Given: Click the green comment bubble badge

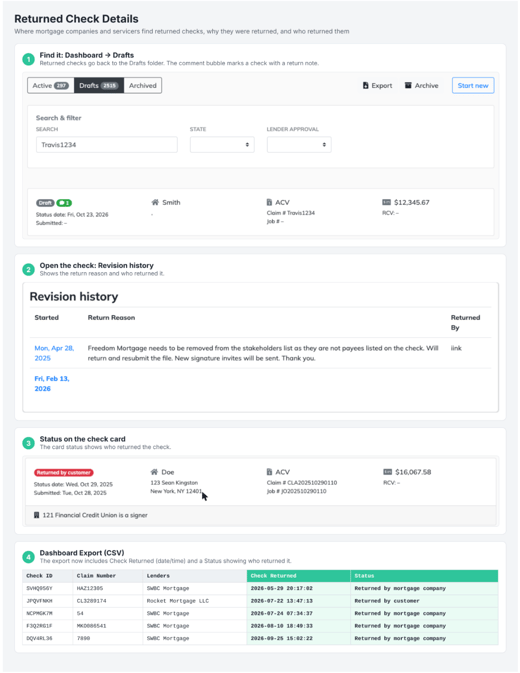Looking at the screenshot, I should tap(64, 203).
